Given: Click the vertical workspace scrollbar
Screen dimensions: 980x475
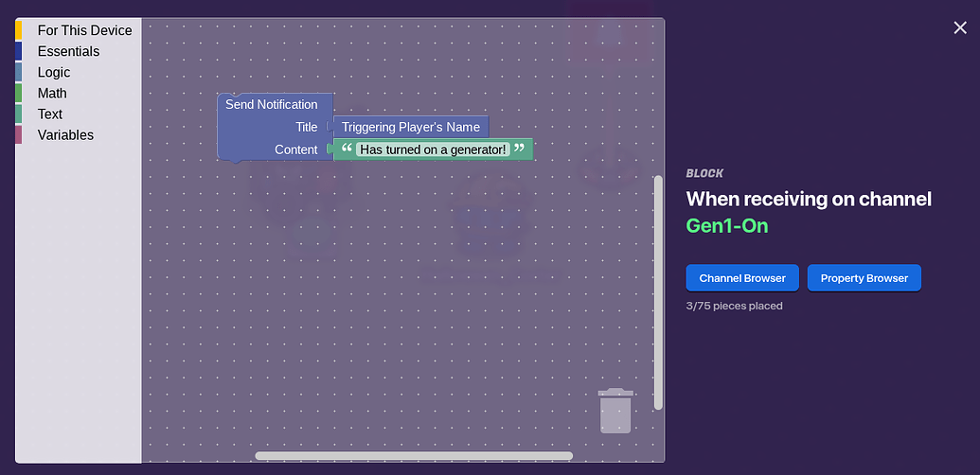Looking at the screenshot, I should pos(658,291).
